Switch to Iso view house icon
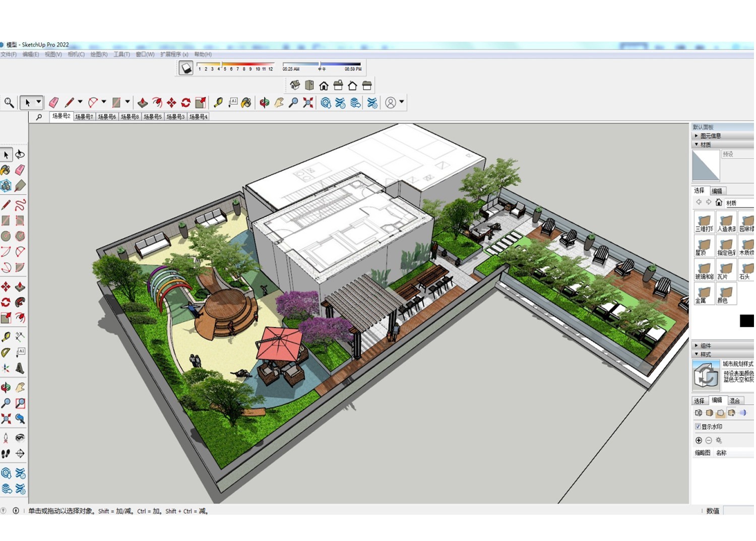 295,85
